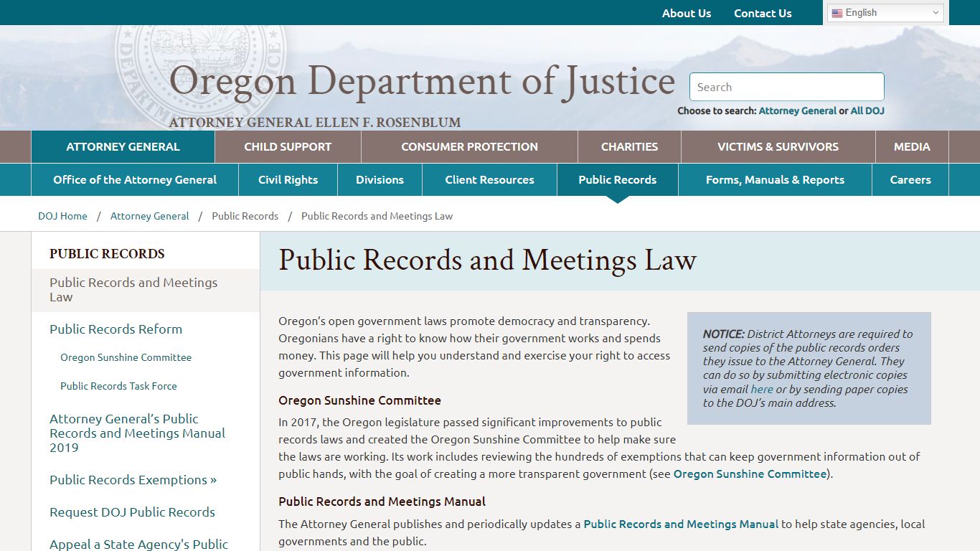Click the US flag icon in language selector
The width and height of the screenshot is (980, 551).
[x=837, y=13]
